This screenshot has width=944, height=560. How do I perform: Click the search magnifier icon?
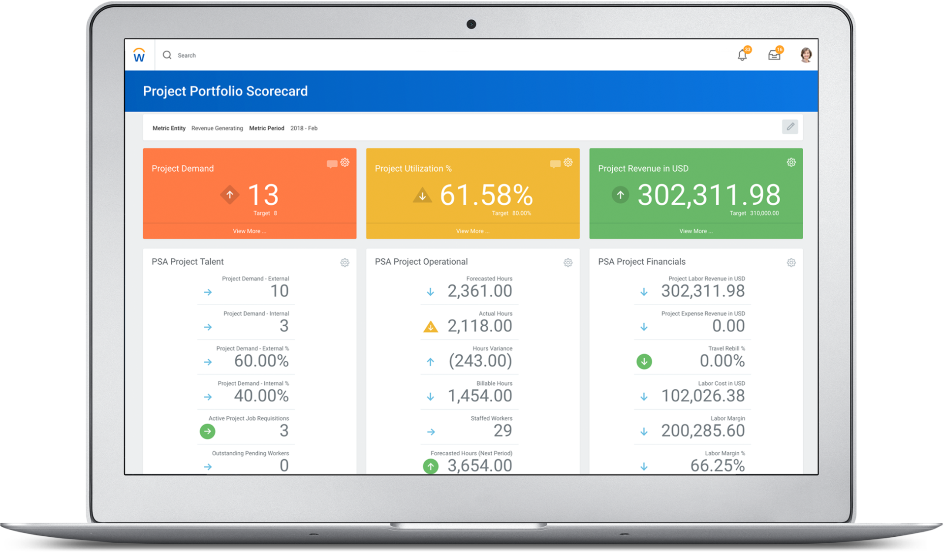167,55
